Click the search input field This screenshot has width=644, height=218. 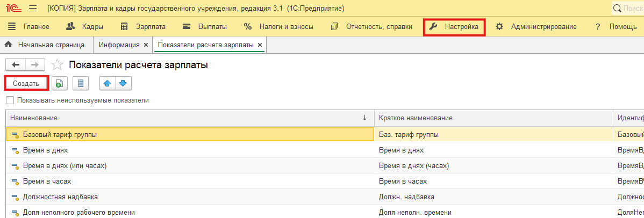click(x=633, y=8)
